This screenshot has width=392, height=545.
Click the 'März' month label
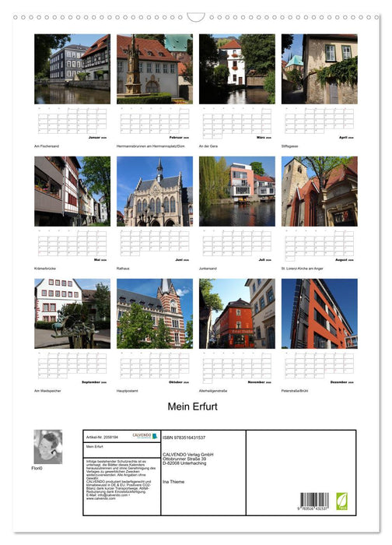(261, 138)
